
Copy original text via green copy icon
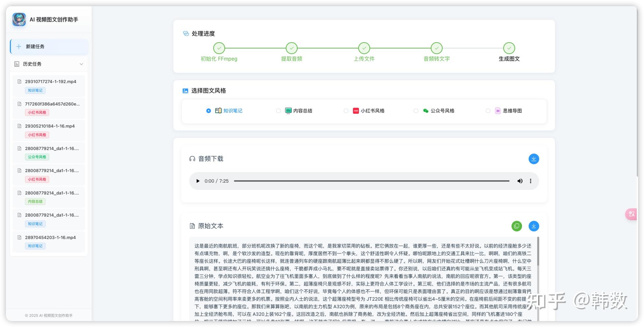click(517, 226)
